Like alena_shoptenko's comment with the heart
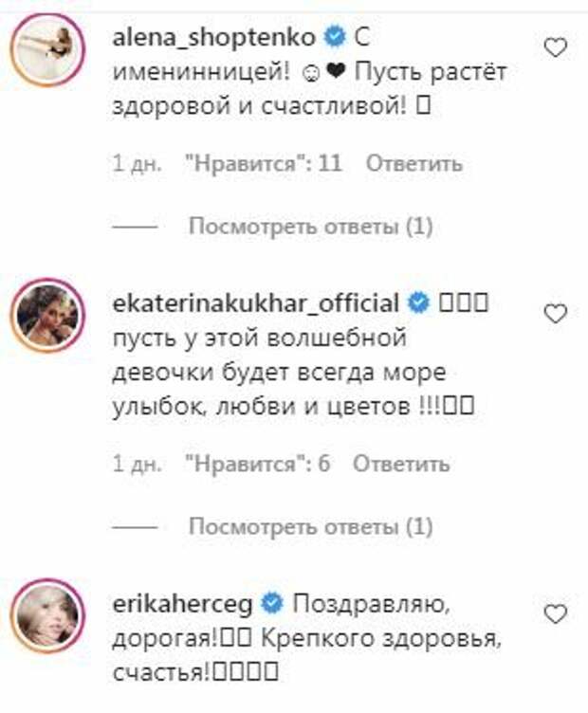588x713 pixels. point(556,48)
